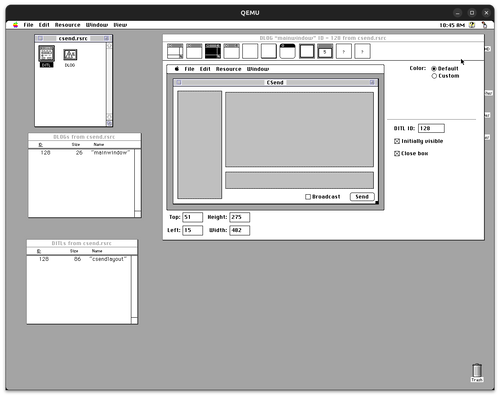Screen dimensions: 500x397
Task: Select the Default color radio button
Action: 434,69
